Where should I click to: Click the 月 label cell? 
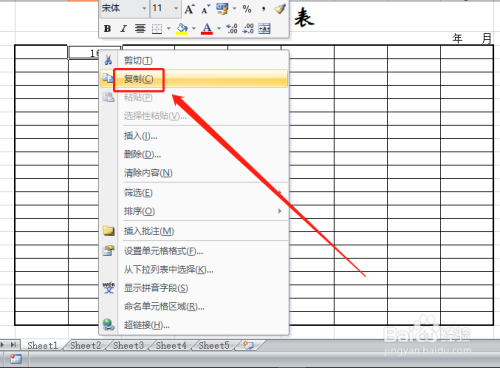coord(487,38)
